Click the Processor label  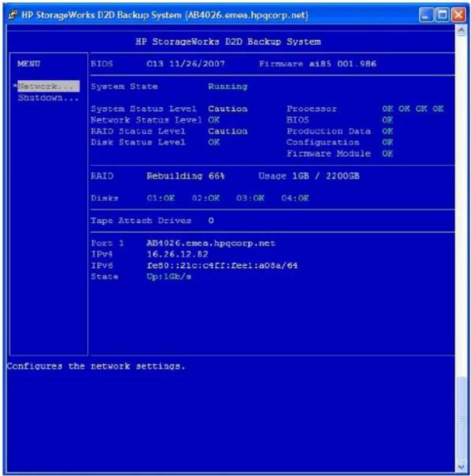point(312,109)
